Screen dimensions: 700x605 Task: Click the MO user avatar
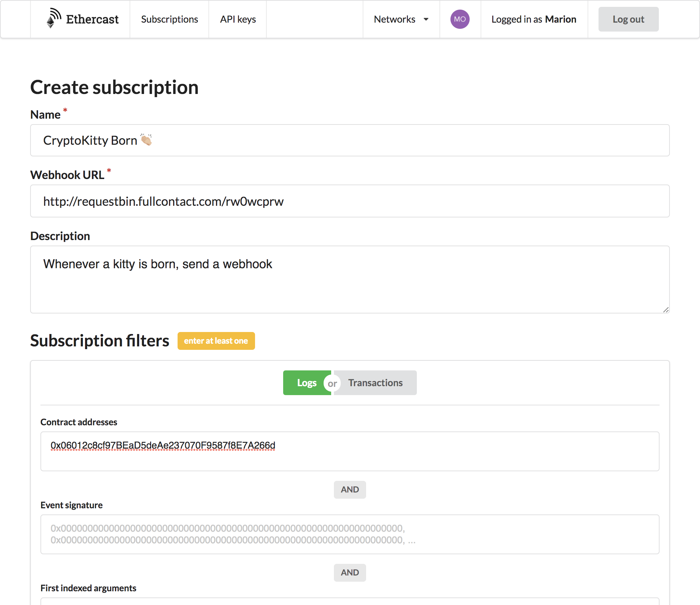(460, 19)
